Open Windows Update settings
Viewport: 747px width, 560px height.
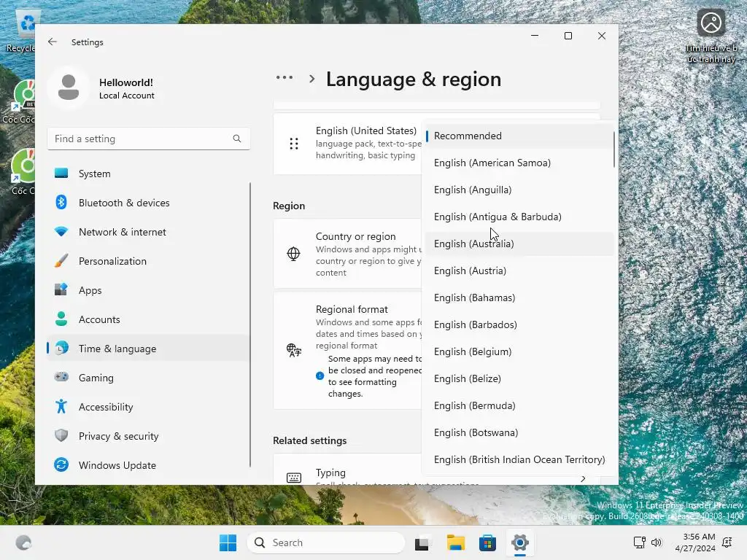pyautogui.click(x=148, y=465)
